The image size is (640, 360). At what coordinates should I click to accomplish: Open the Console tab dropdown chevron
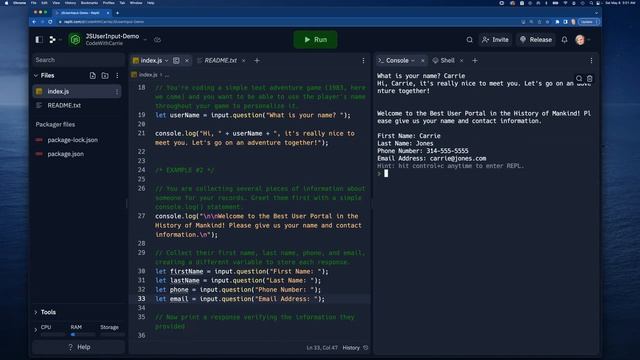coord(413,60)
